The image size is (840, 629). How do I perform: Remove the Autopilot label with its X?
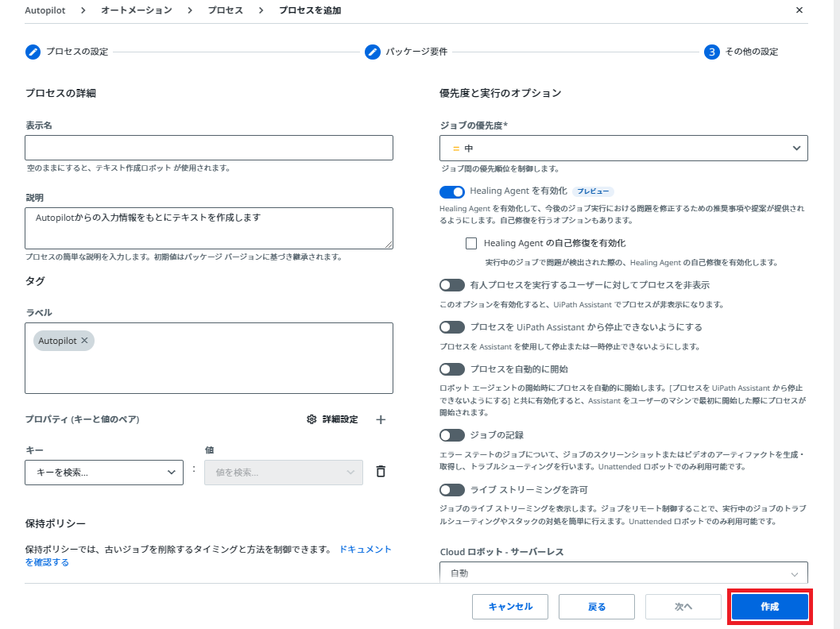click(x=85, y=341)
